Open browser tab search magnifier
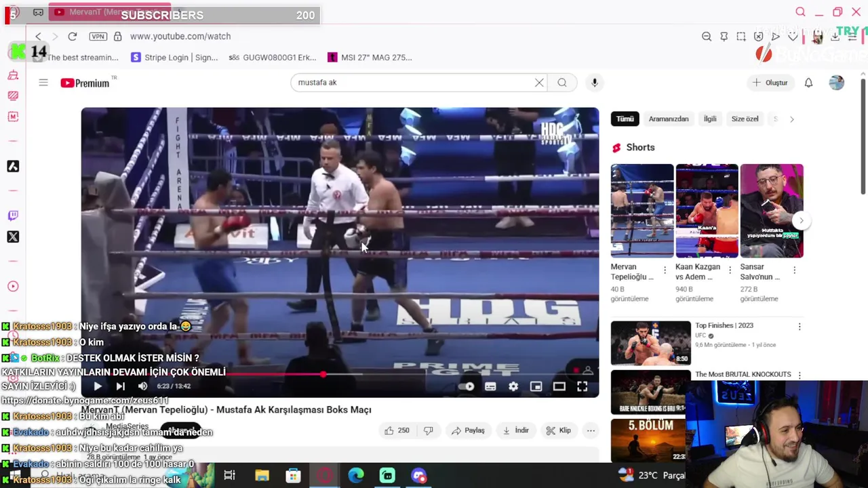The width and height of the screenshot is (868, 488). [x=800, y=12]
